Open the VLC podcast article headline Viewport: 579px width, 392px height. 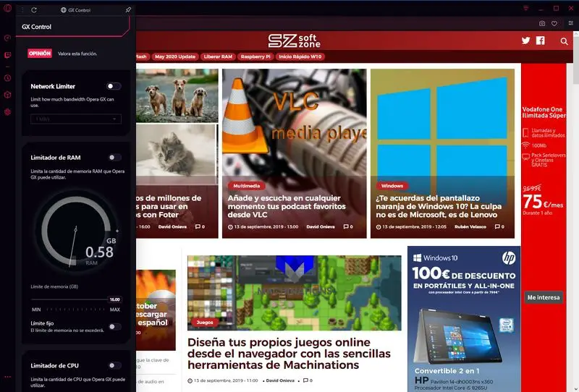(x=287, y=206)
